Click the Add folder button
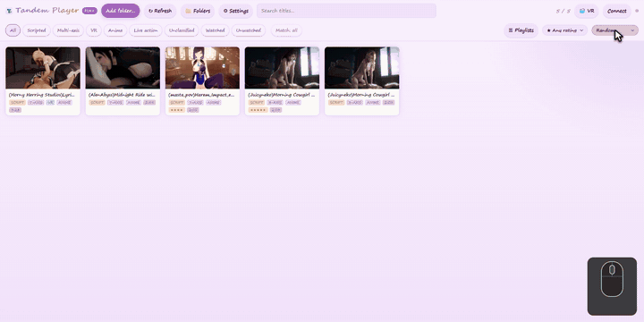Image resolution: width=644 pixels, height=322 pixels. pyautogui.click(x=121, y=11)
